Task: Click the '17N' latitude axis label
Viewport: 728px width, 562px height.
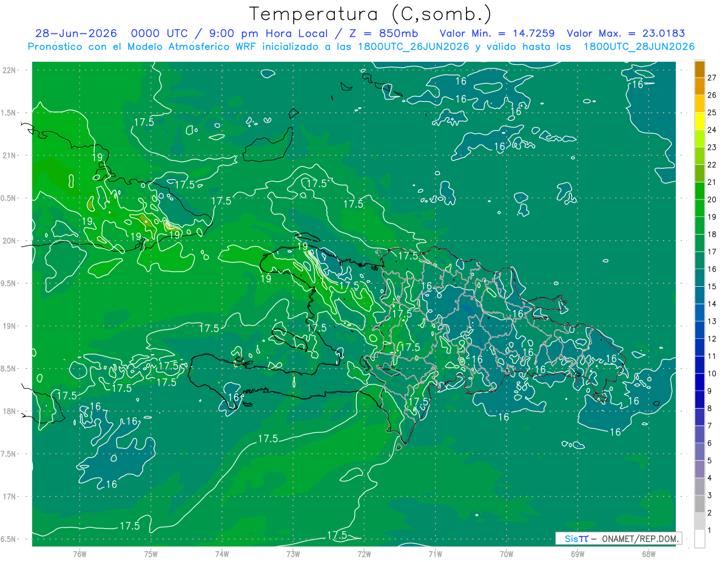Action: (9, 497)
